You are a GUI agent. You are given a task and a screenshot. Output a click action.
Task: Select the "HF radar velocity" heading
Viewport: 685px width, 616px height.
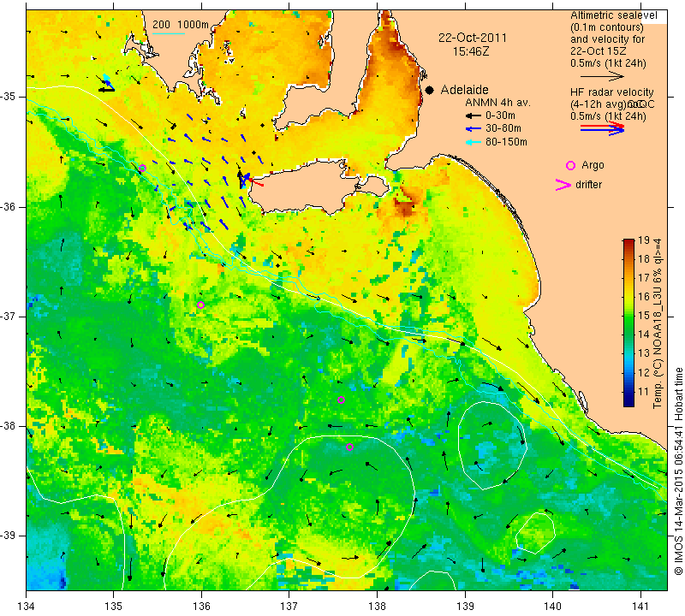point(611,92)
